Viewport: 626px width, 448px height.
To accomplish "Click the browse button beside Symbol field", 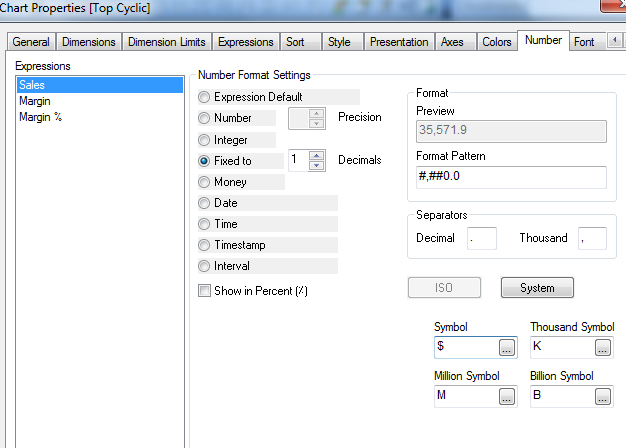I will click(x=507, y=348).
